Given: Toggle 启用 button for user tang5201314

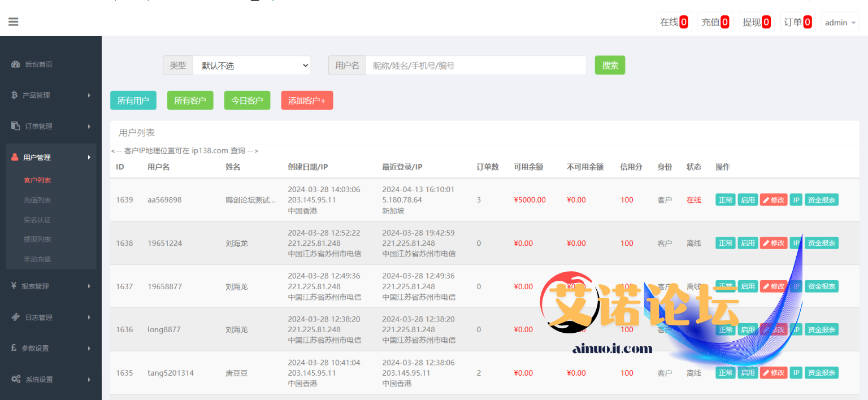Looking at the screenshot, I should point(748,373).
